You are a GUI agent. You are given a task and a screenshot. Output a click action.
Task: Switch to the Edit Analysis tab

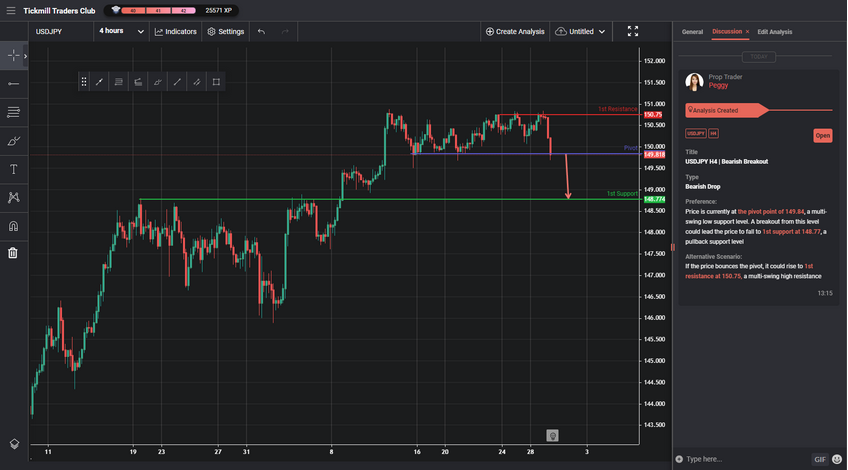coord(774,32)
